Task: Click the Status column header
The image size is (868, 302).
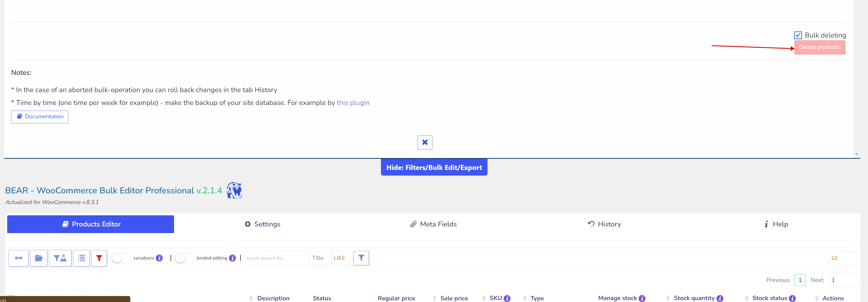Action: (322, 298)
